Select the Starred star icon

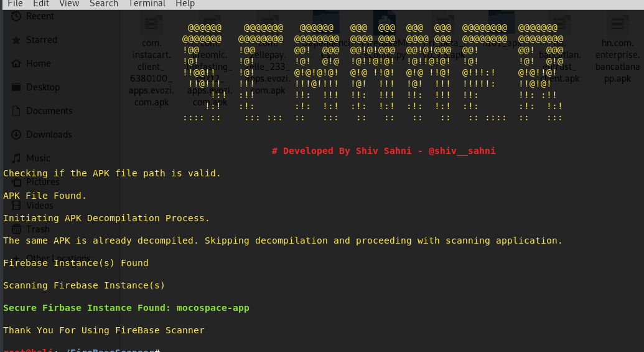(x=16, y=40)
